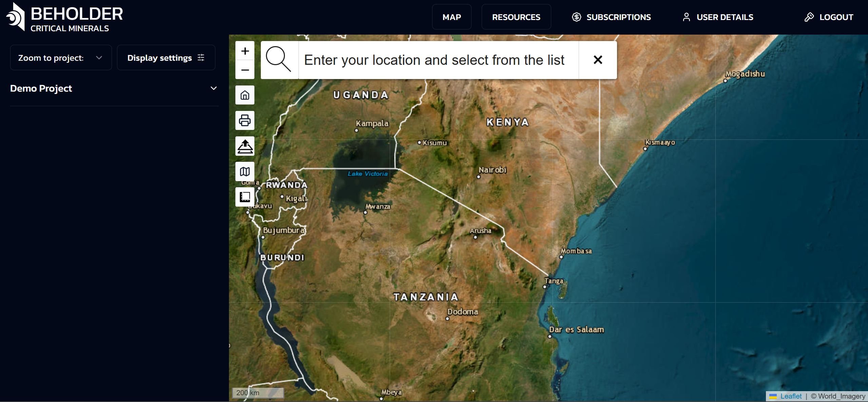This screenshot has height=402, width=868.
Task: Clear the location search with X
Action: coord(598,60)
